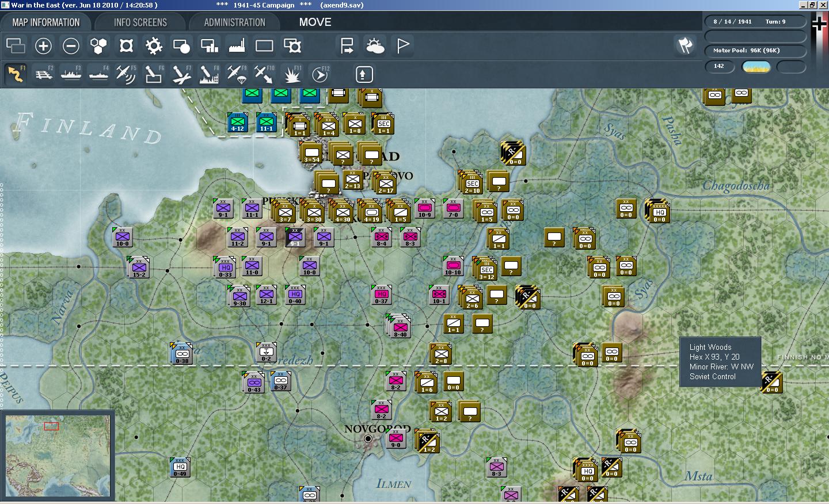829x504 pixels.
Task: Select the F4 ship mode icon
Action: point(98,74)
